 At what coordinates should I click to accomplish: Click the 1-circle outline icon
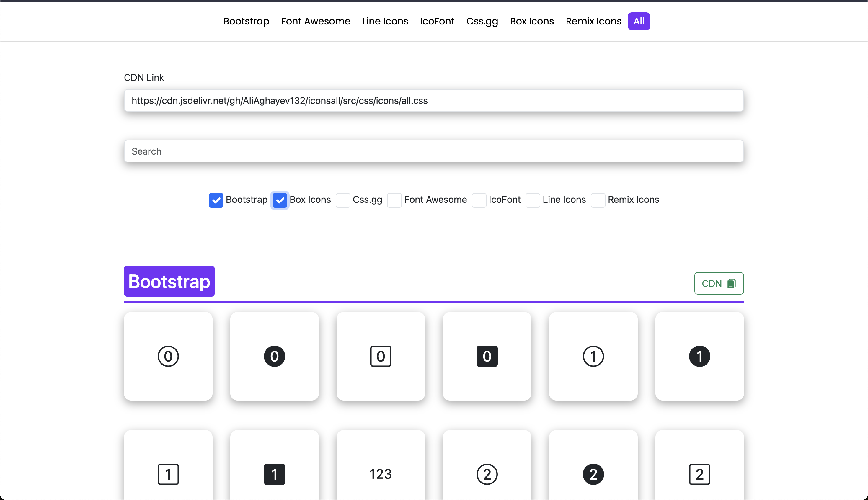pyautogui.click(x=593, y=356)
